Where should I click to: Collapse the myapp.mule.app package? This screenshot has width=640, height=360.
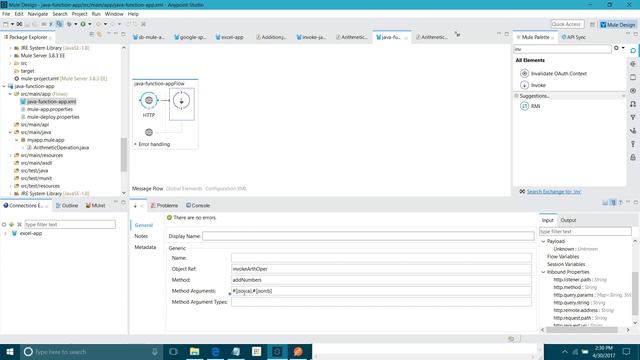[x=17, y=140]
